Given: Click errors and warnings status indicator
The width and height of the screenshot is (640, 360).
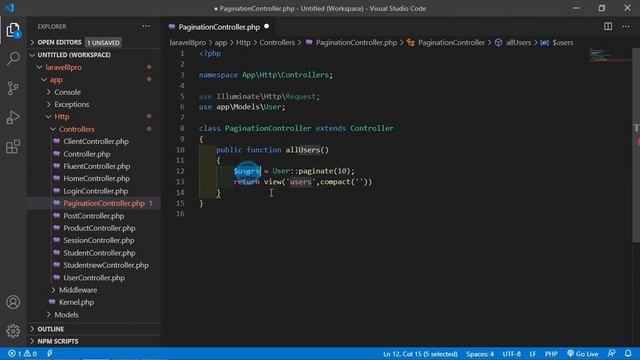Looking at the screenshot, I should [x=23, y=353].
